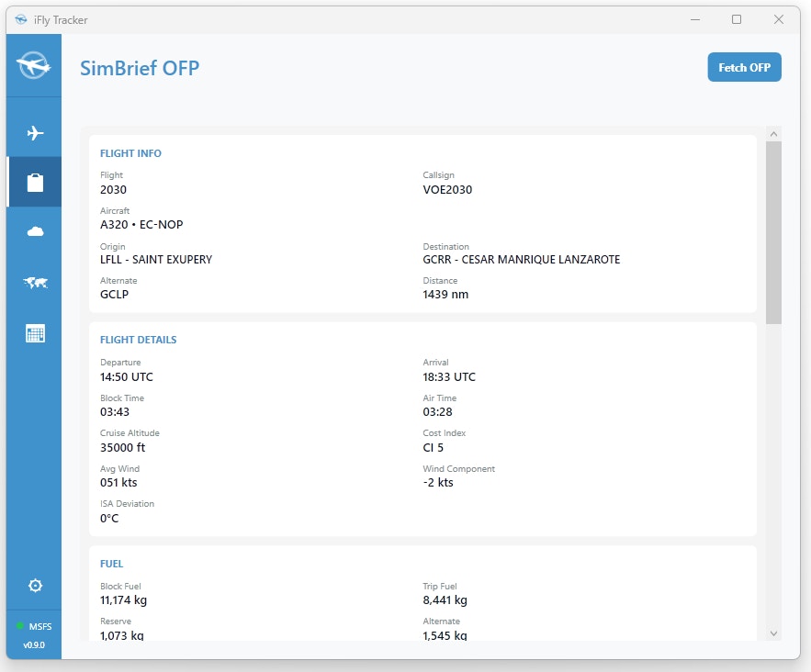Click the green MSFS connection status indicator
The height and width of the screenshot is (672, 811).
20,626
